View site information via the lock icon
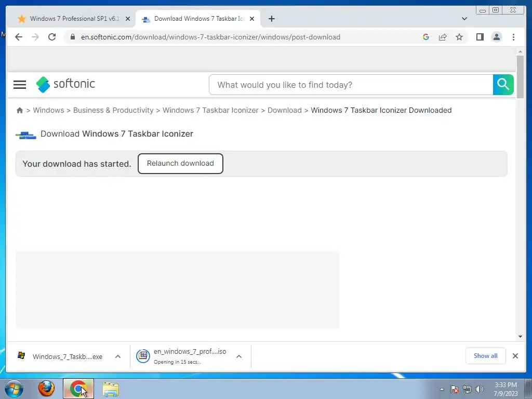 coord(73,37)
